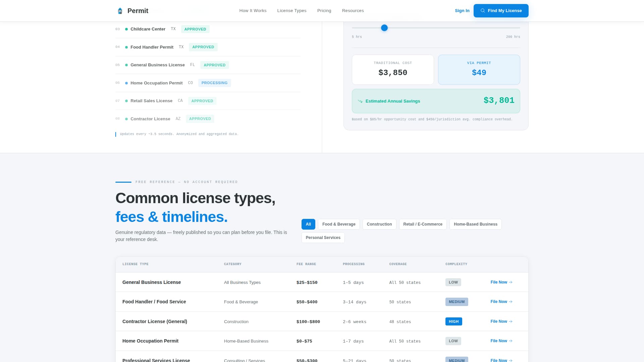Click the Permit logo icon
The image size is (644, 362).
pyautogui.click(x=120, y=11)
